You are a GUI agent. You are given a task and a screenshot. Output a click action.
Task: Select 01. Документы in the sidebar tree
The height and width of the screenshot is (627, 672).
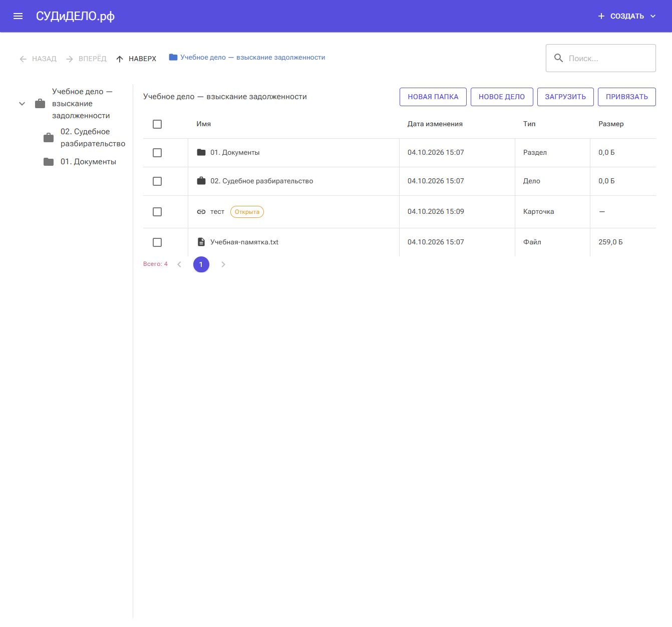88,162
